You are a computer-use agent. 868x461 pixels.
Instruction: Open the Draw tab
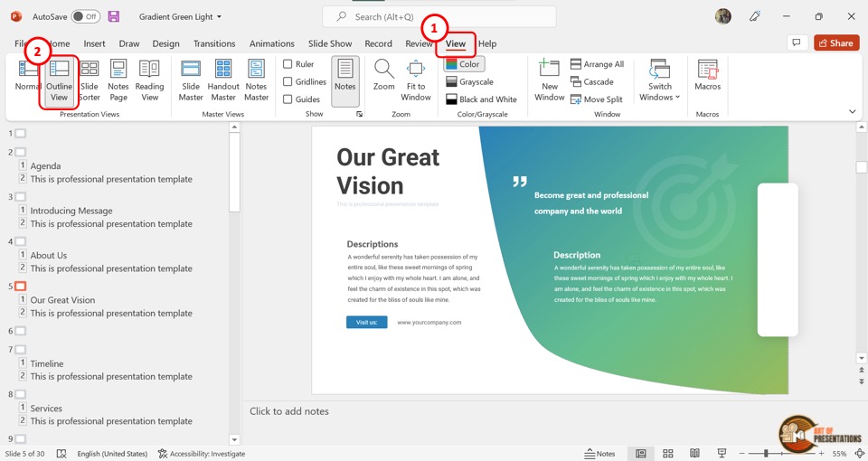pos(129,43)
